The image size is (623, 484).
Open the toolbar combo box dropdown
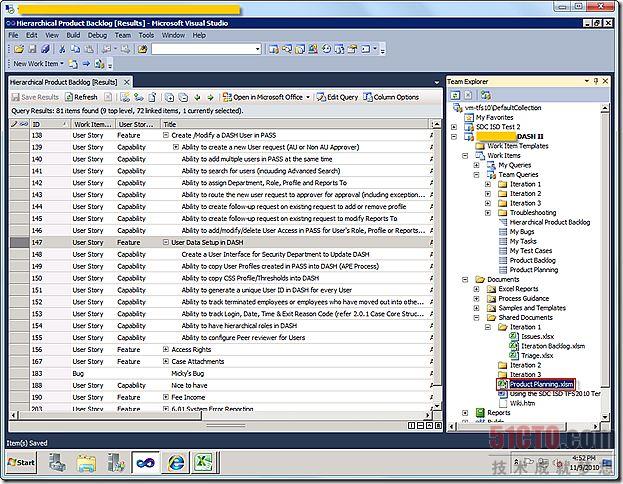coord(257,49)
